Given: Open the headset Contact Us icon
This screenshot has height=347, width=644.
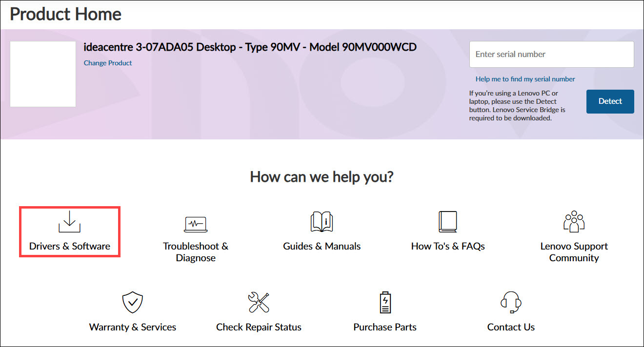Looking at the screenshot, I should pyautogui.click(x=511, y=303).
